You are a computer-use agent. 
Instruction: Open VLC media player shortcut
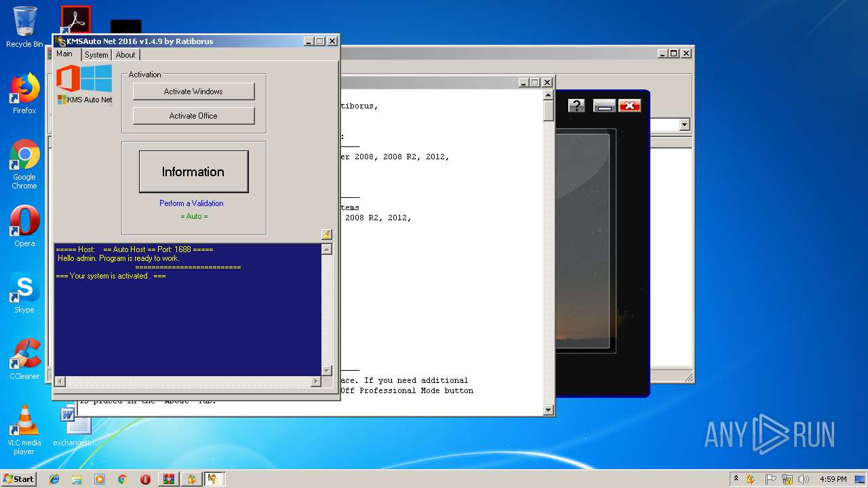pyautogui.click(x=24, y=430)
